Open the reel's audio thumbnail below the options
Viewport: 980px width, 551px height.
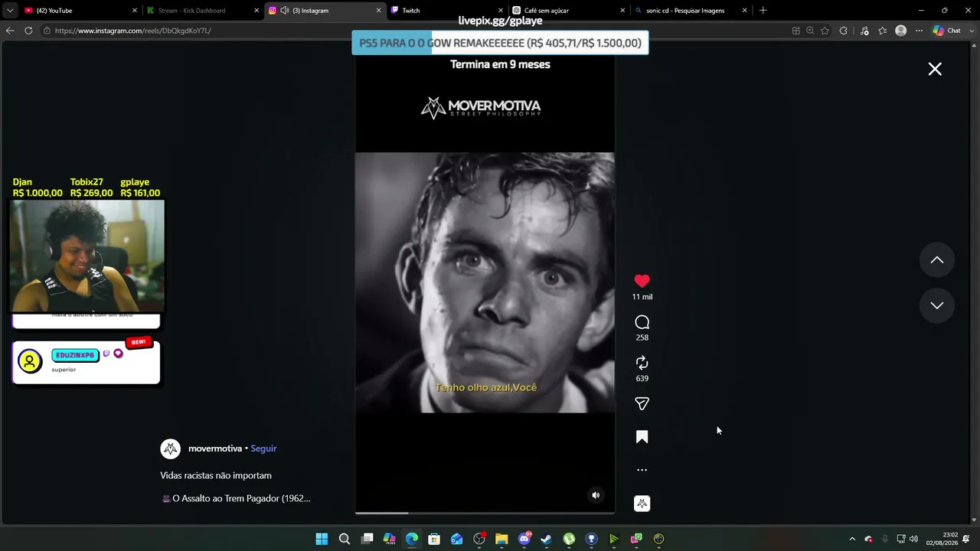coord(642,503)
